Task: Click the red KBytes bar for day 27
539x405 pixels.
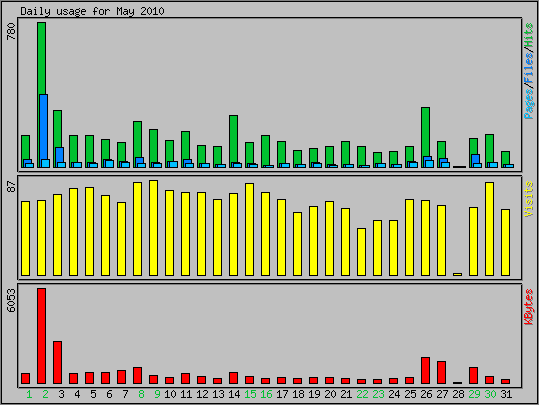Action: coord(441,372)
